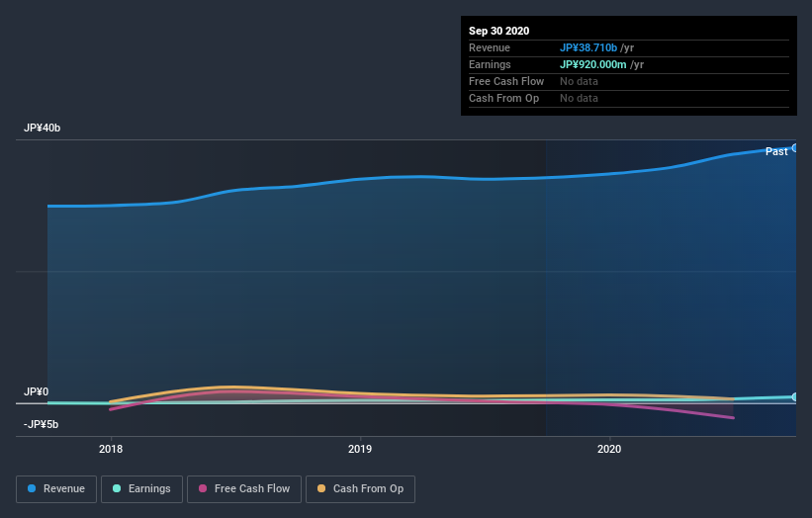The image size is (812, 518).
Task: Click the revenue line endpoint marker
Action: pos(795,148)
